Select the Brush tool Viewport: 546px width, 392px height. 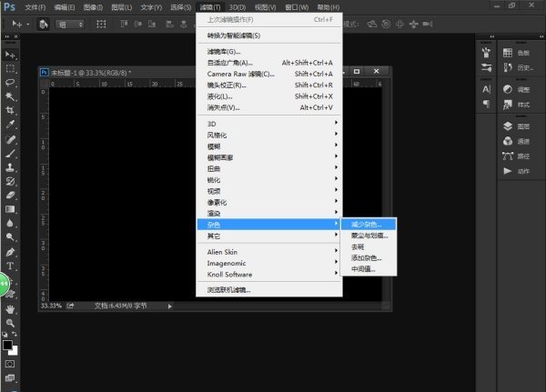pyautogui.click(x=10, y=153)
